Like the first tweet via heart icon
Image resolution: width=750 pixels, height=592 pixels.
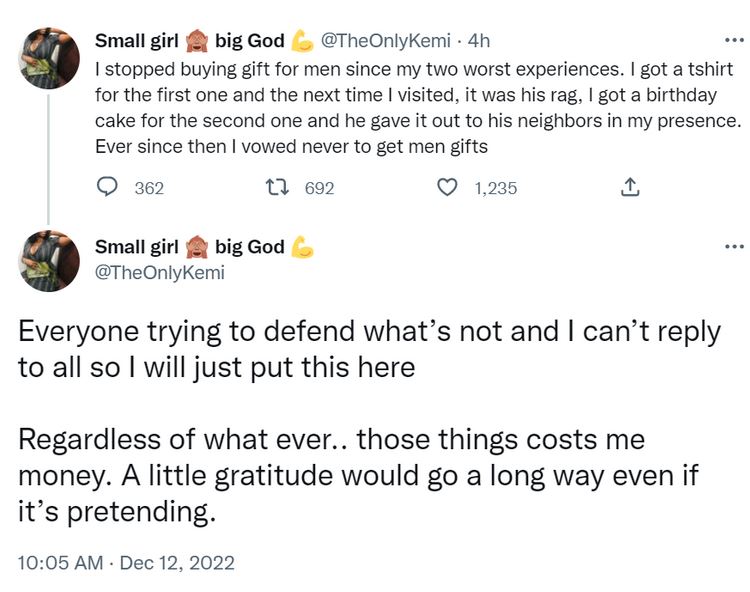click(447, 187)
